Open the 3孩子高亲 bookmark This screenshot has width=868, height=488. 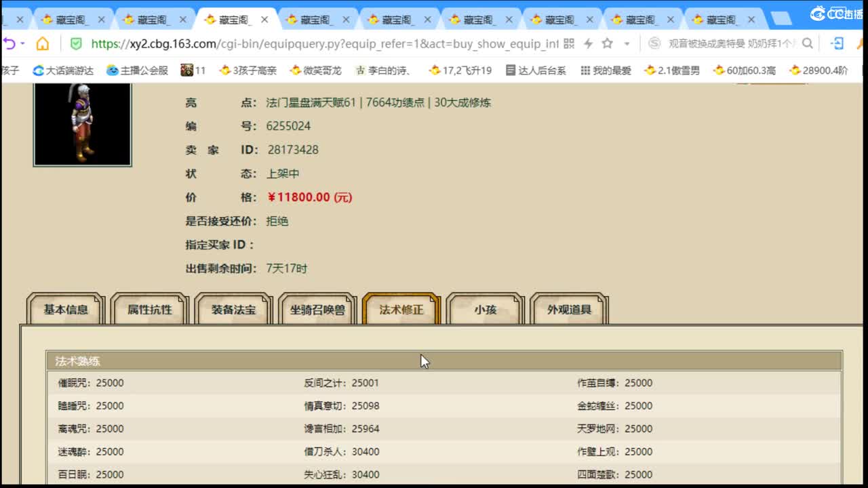pyautogui.click(x=248, y=70)
